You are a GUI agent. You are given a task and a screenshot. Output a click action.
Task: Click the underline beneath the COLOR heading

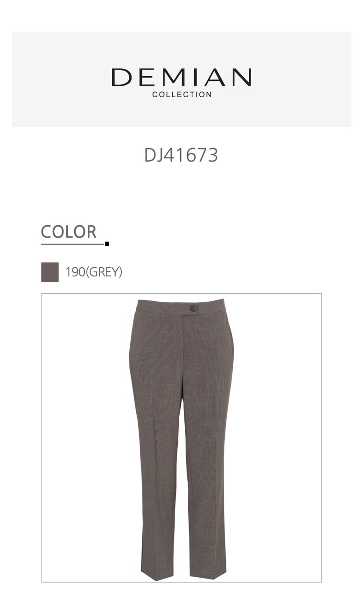(72, 244)
